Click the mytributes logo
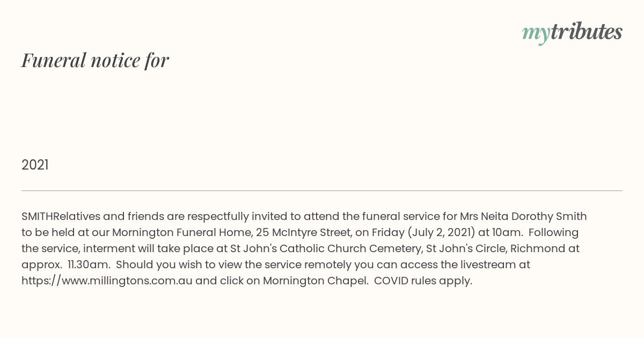 572,33
